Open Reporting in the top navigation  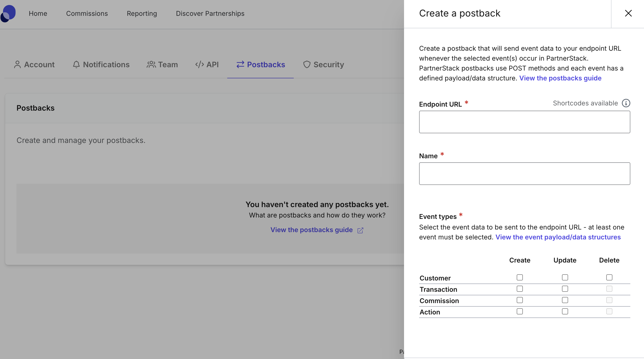(142, 13)
